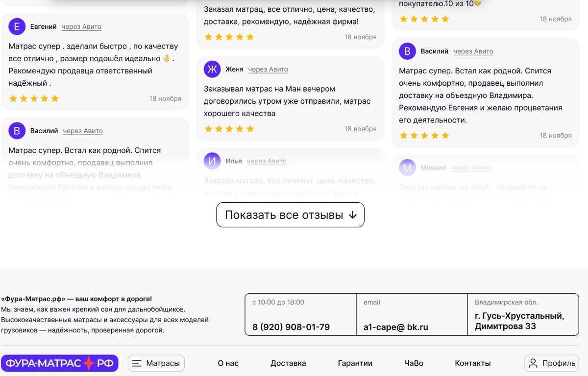Open the Матрасы catalog menu

point(156,363)
